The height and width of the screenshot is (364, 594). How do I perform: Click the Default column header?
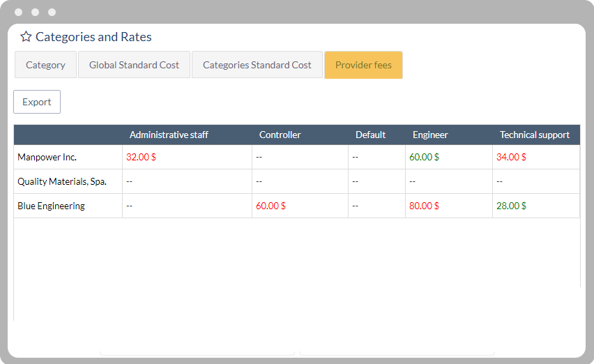[370, 135]
